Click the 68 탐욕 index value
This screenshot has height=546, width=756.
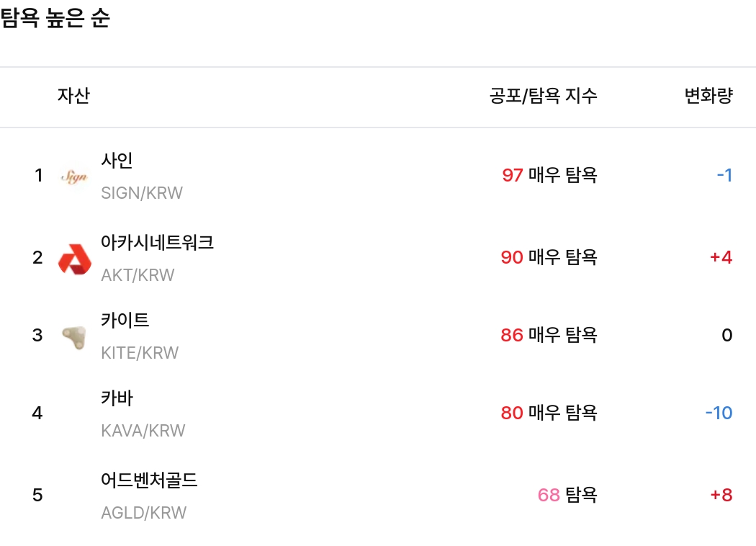coord(567,495)
